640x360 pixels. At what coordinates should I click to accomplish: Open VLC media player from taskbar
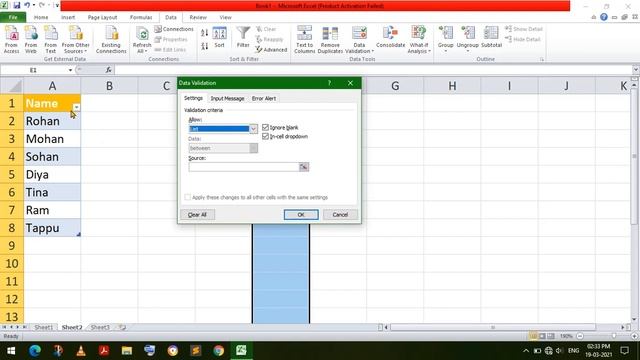81,351
